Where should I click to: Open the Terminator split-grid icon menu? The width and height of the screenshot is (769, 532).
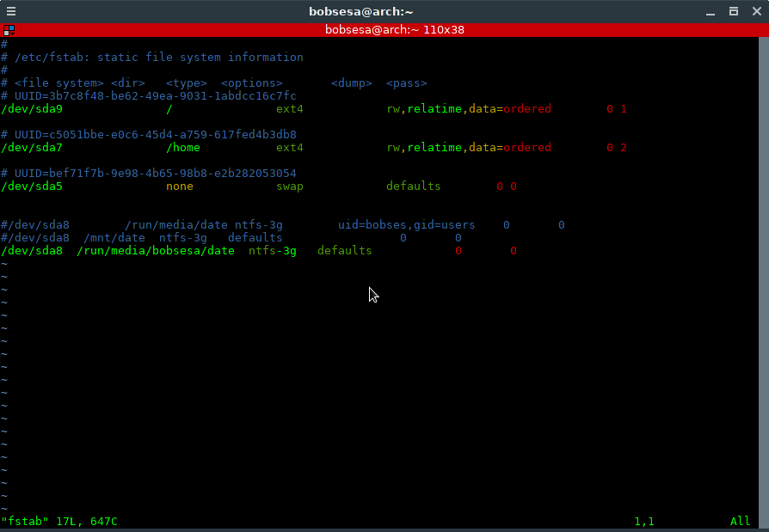click(9, 30)
